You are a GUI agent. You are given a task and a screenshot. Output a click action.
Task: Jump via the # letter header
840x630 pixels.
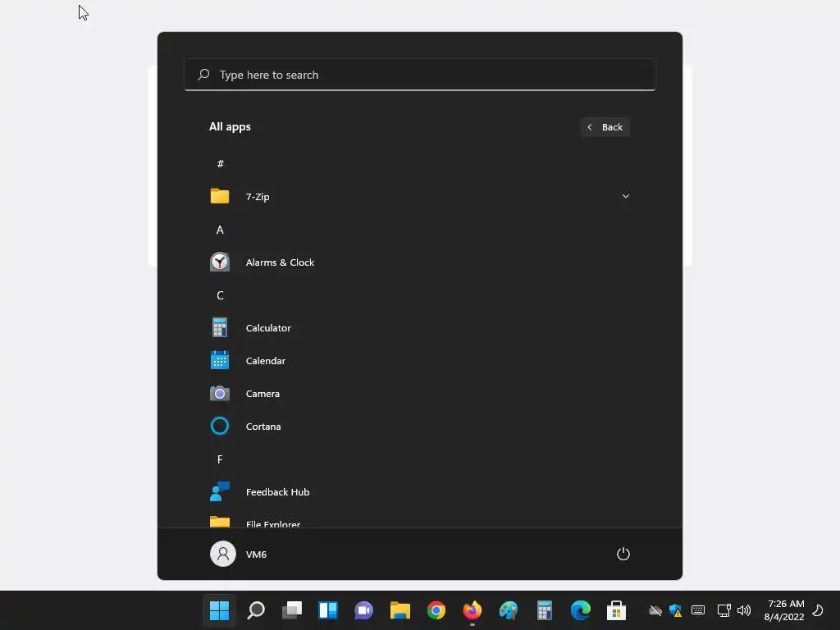click(x=220, y=163)
